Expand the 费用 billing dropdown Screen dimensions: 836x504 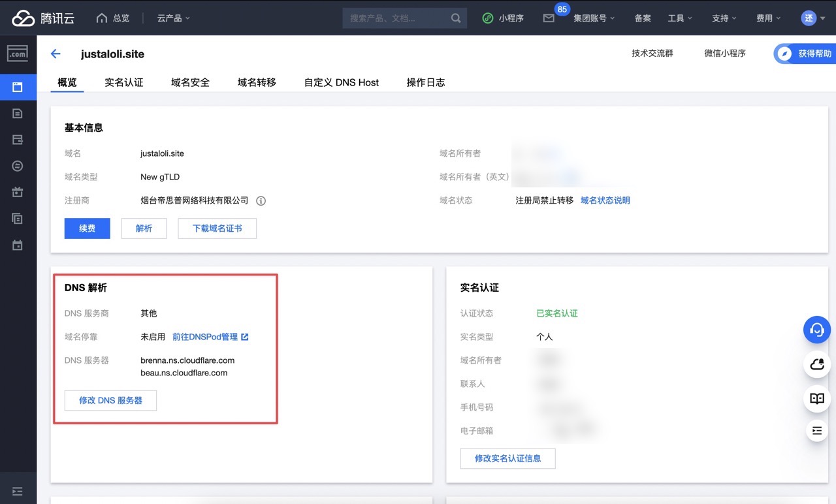pos(769,18)
